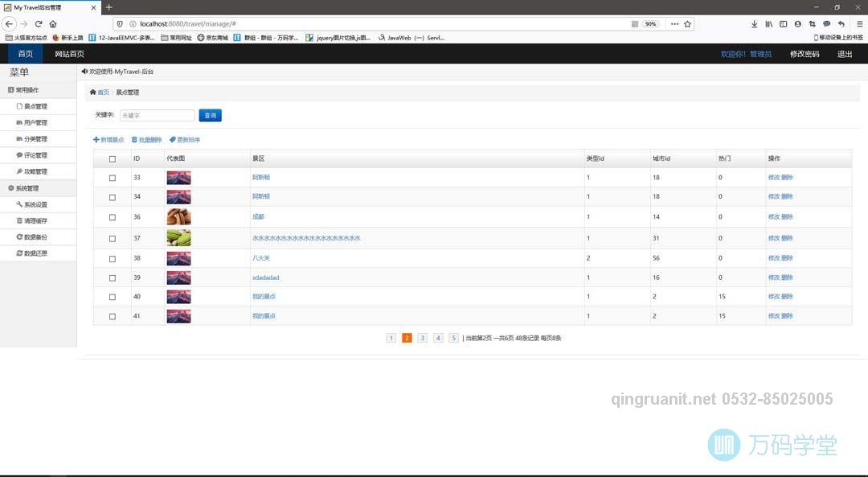Click the 新增景点 add link
868x477 pixels.
108,140
